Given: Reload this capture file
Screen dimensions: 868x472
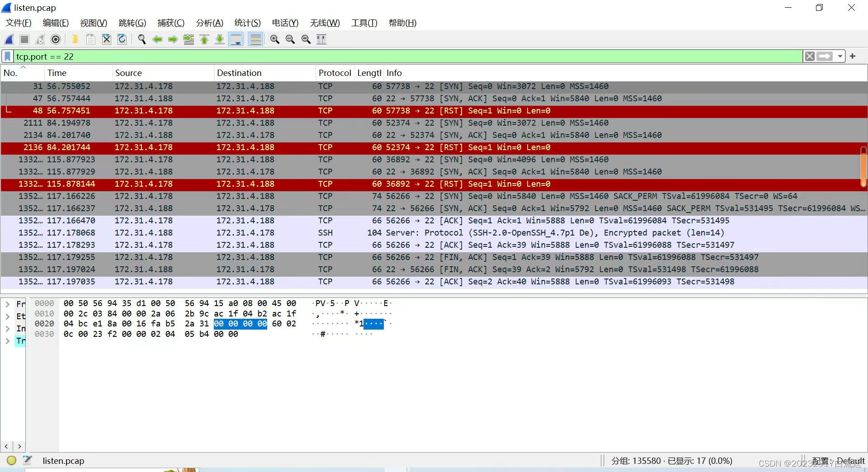Looking at the screenshot, I should [x=122, y=39].
